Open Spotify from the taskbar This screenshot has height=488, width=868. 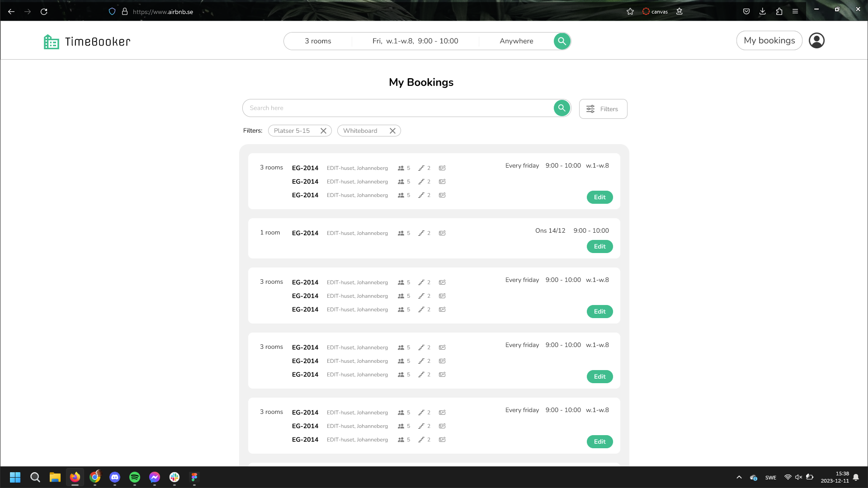click(x=135, y=477)
